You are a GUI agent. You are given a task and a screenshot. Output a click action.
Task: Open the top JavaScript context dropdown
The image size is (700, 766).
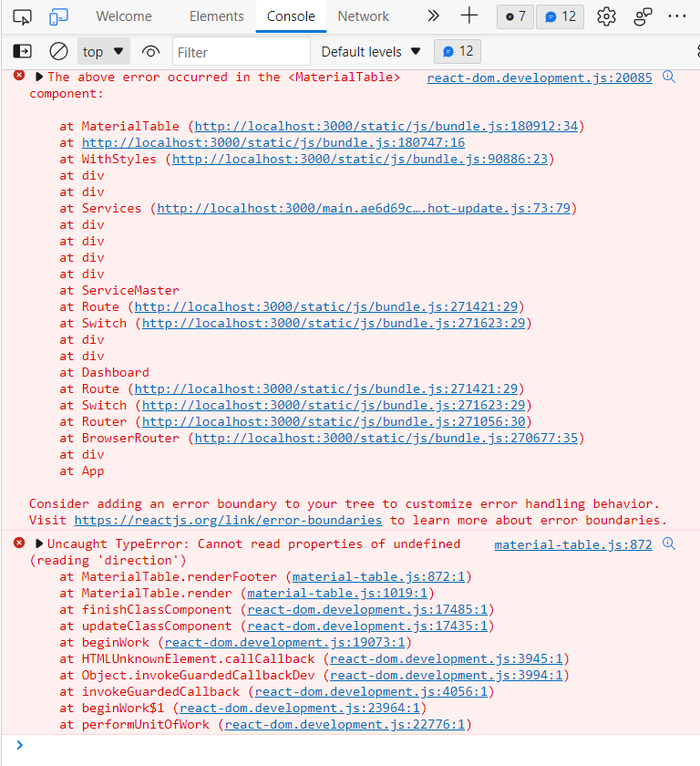pyautogui.click(x=104, y=51)
